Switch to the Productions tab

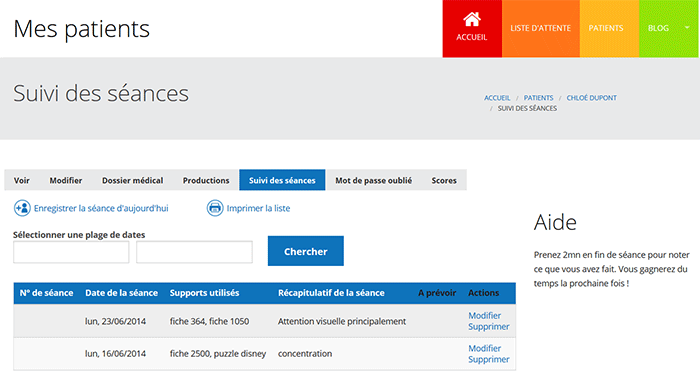point(206,180)
